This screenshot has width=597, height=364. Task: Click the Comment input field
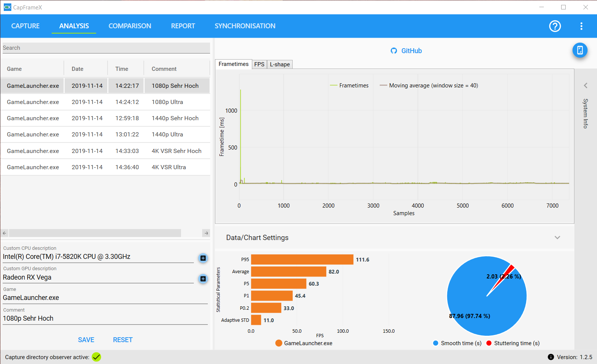coord(105,318)
